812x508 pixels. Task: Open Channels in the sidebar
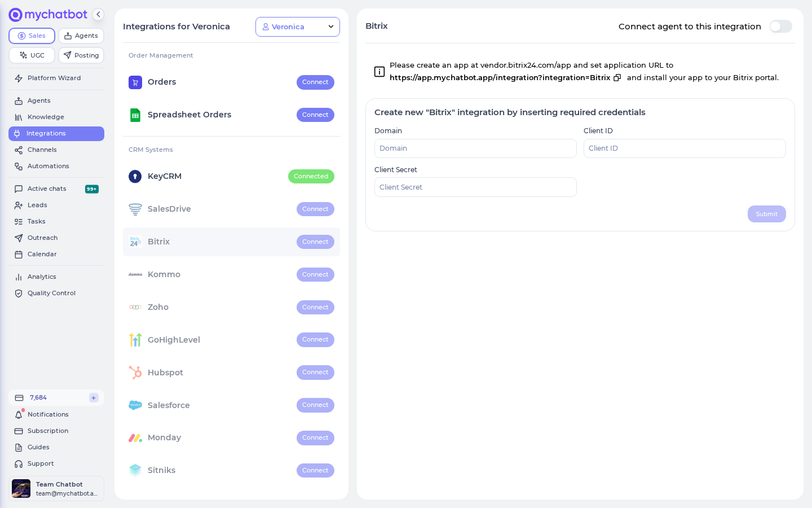[x=56, y=150]
